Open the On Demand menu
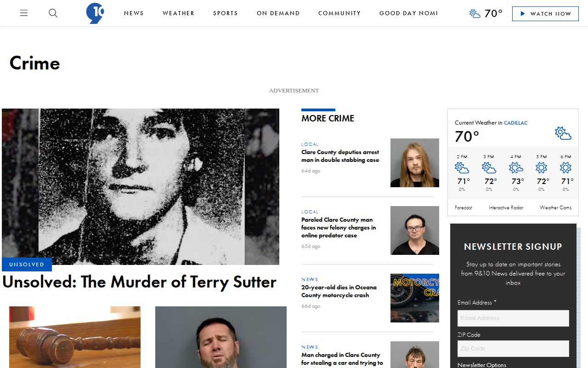588x368 pixels. [278, 13]
